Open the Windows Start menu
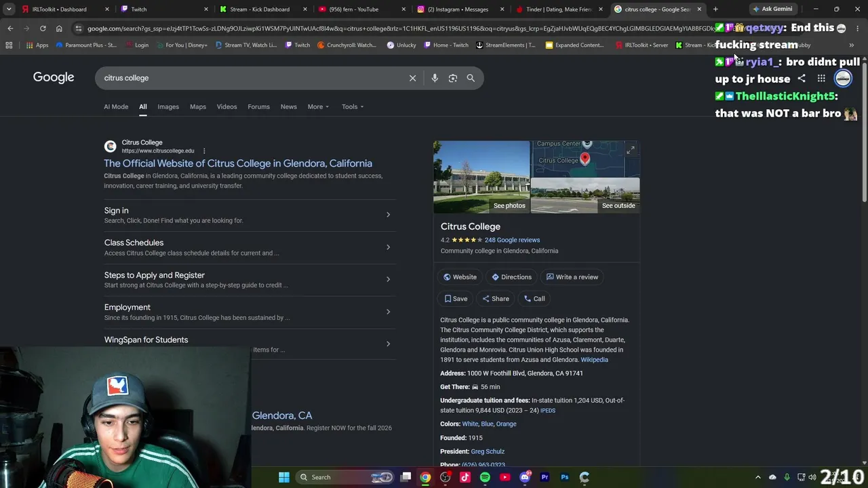This screenshot has width=868, height=488. [x=284, y=477]
